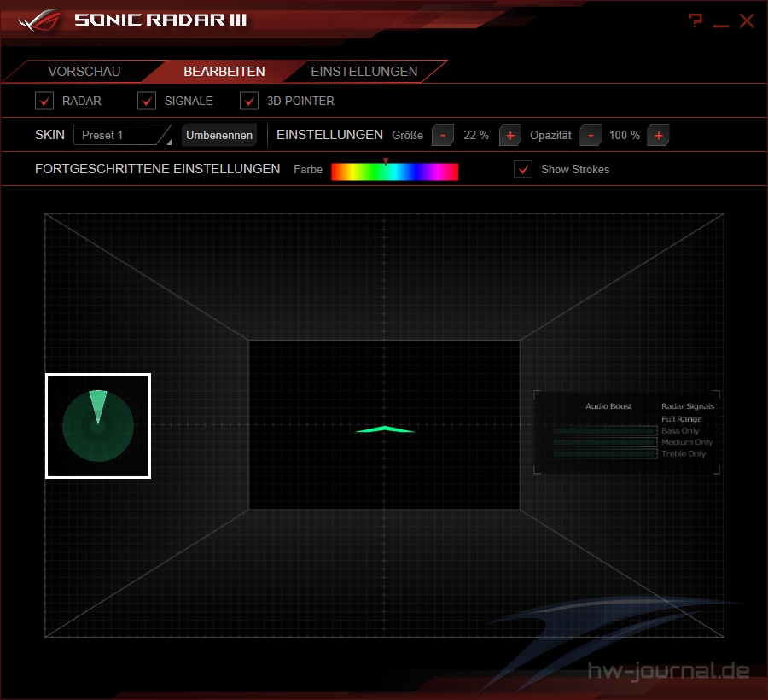Screen dimensions: 768x700
Task: Click the Audio Boost heading
Action: click(x=608, y=406)
